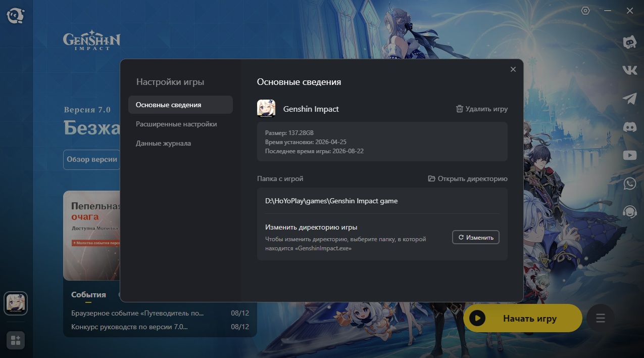Screen dimensions: 644x358
Task: Open the VK social icon
Action: [630, 70]
